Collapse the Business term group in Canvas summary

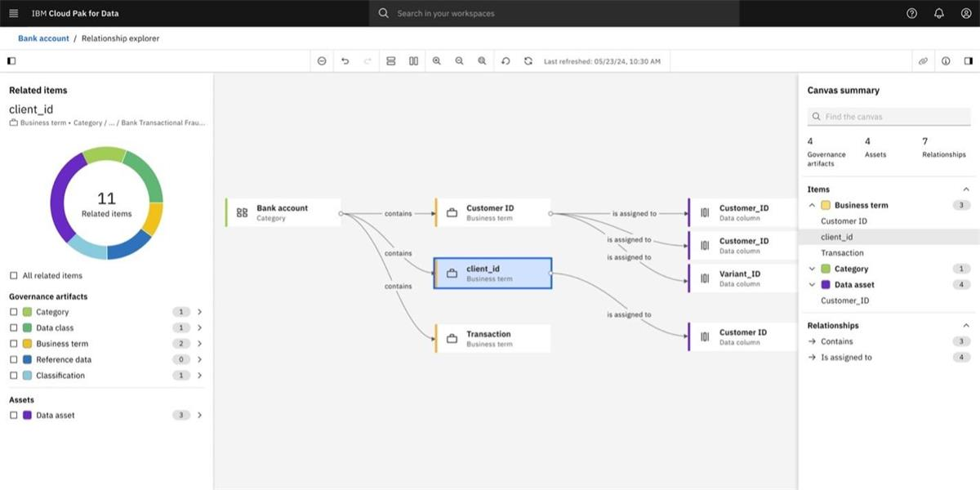pos(812,206)
